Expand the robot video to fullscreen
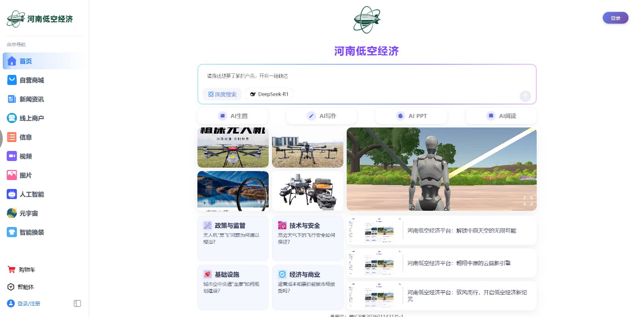 click(x=527, y=201)
